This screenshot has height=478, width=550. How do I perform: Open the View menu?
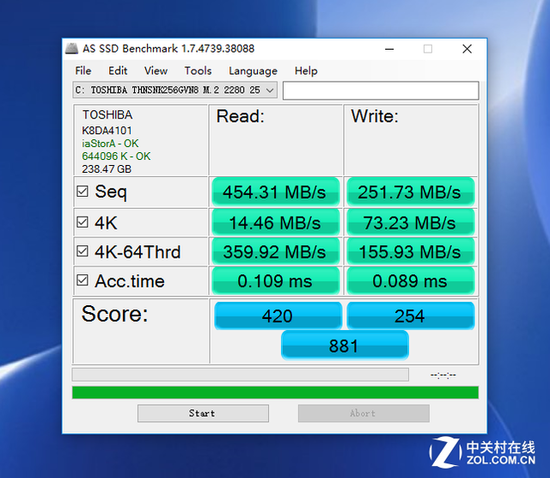point(156,71)
